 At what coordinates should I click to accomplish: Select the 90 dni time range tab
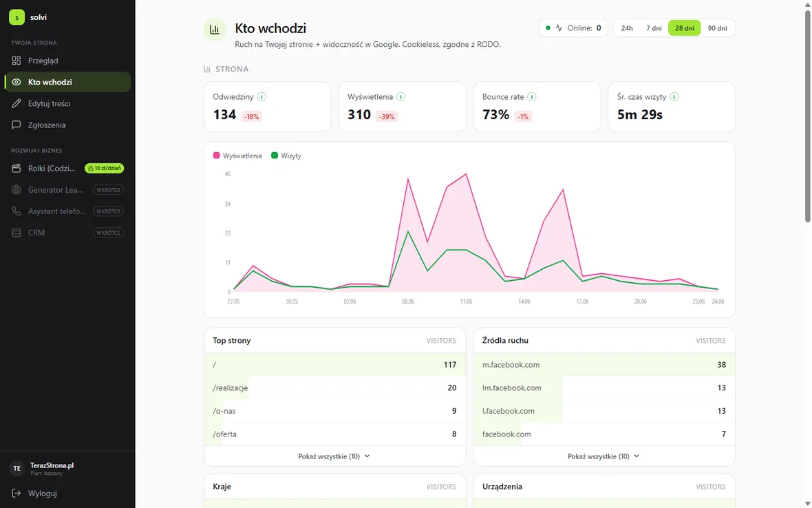(717, 28)
